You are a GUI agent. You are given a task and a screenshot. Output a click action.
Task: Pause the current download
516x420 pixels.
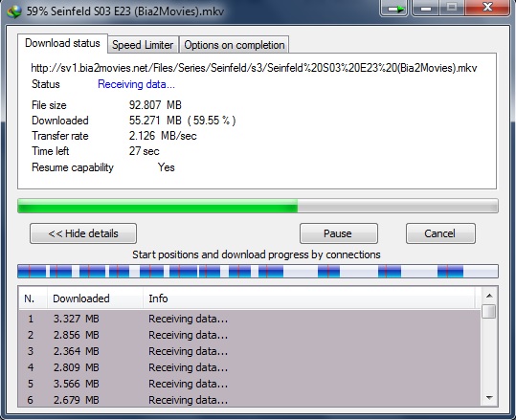pos(339,233)
